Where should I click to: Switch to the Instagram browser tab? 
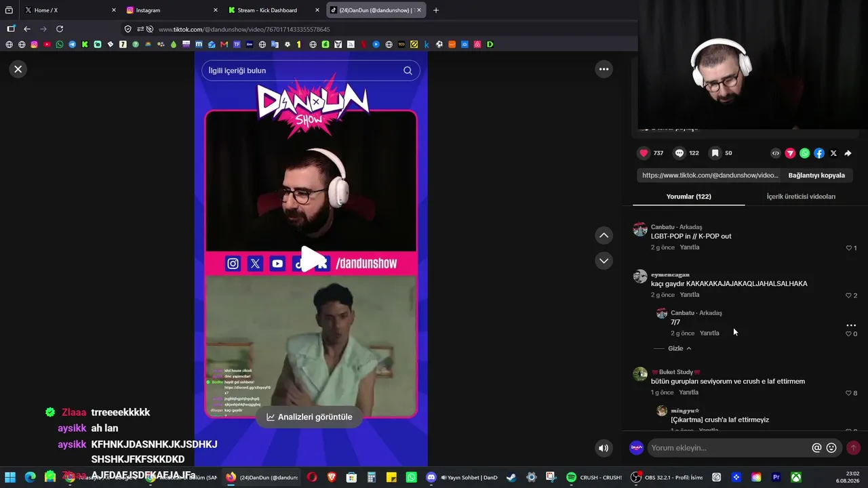[x=173, y=10]
